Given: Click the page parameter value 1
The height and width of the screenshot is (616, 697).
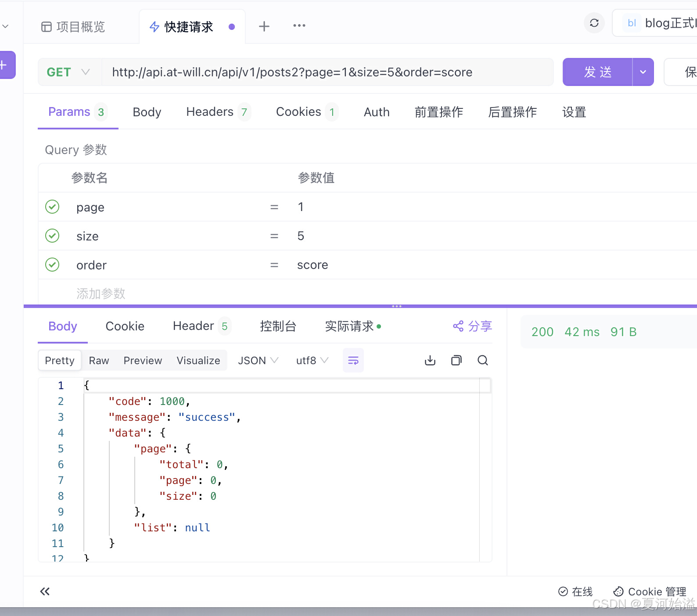Looking at the screenshot, I should pyautogui.click(x=301, y=207).
